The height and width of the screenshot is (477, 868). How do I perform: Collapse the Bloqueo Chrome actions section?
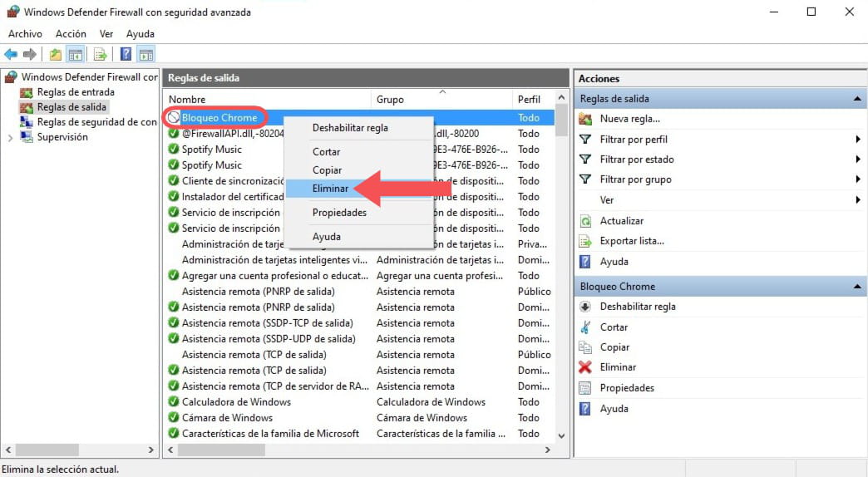pos(857,286)
